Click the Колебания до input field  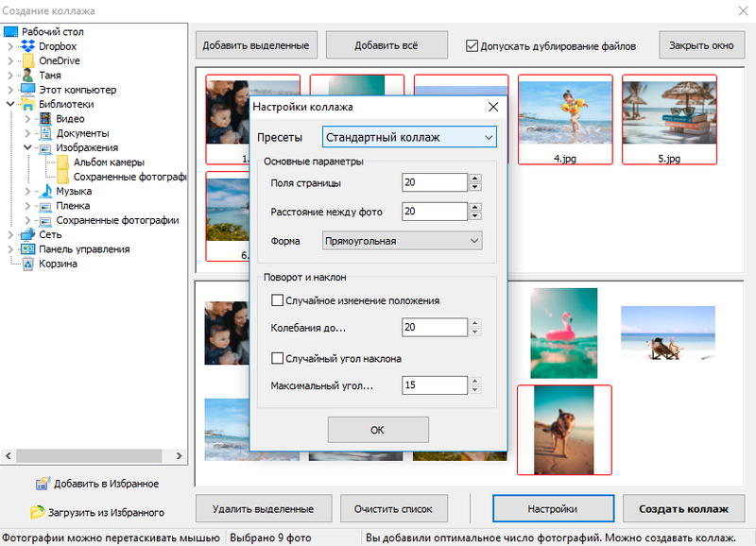(x=435, y=327)
